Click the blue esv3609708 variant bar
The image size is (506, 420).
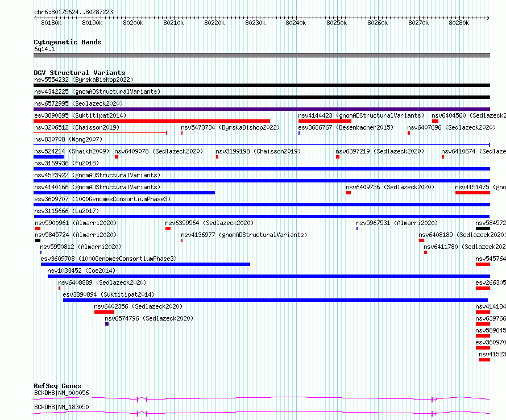click(x=146, y=264)
